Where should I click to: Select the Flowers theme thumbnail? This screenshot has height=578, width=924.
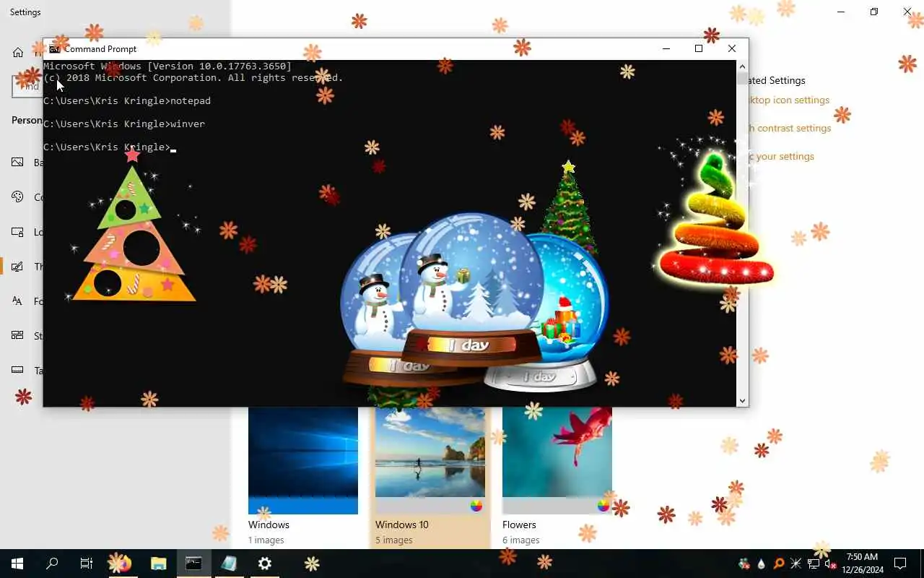coord(557,460)
